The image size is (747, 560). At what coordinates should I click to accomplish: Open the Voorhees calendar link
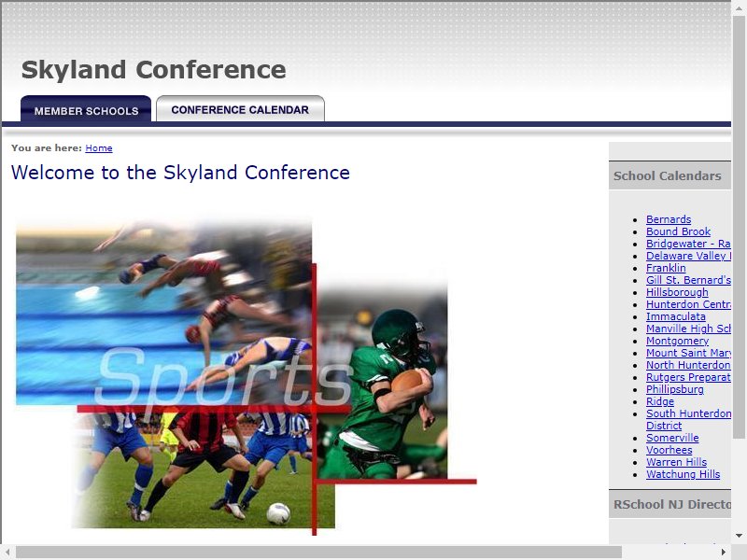click(x=669, y=450)
